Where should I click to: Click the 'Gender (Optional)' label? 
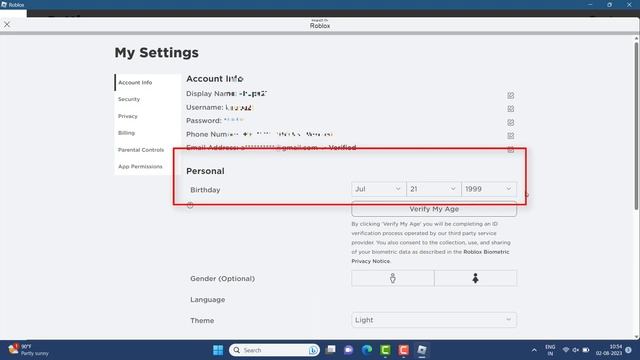pyautogui.click(x=222, y=279)
